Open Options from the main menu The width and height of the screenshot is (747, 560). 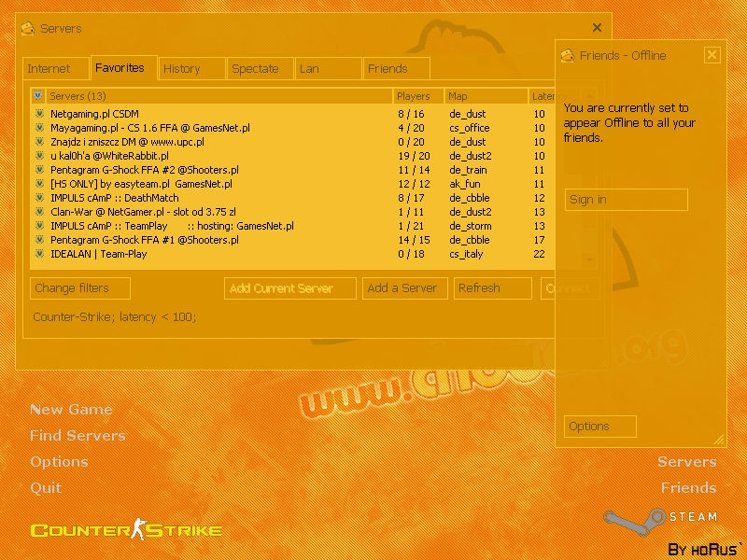point(59,462)
